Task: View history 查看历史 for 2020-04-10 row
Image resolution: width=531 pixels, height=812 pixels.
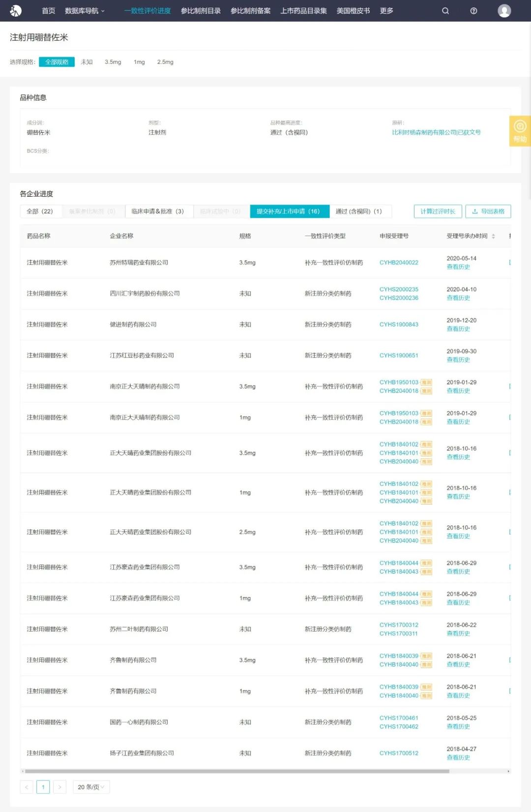Action: point(458,298)
